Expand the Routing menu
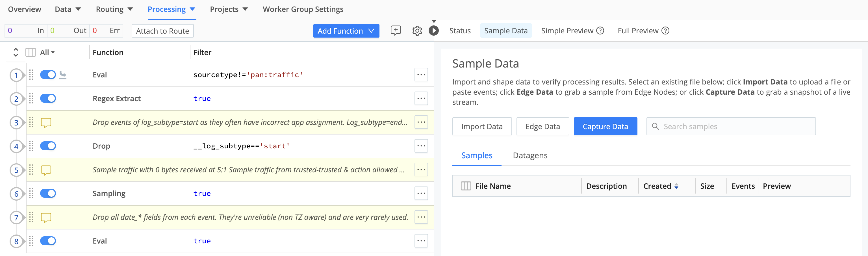 [x=114, y=9]
